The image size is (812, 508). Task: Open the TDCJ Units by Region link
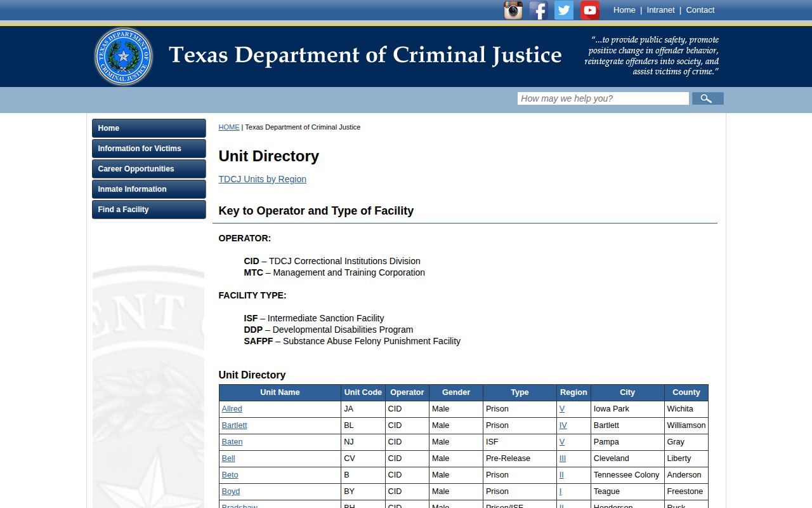coord(263,179)
